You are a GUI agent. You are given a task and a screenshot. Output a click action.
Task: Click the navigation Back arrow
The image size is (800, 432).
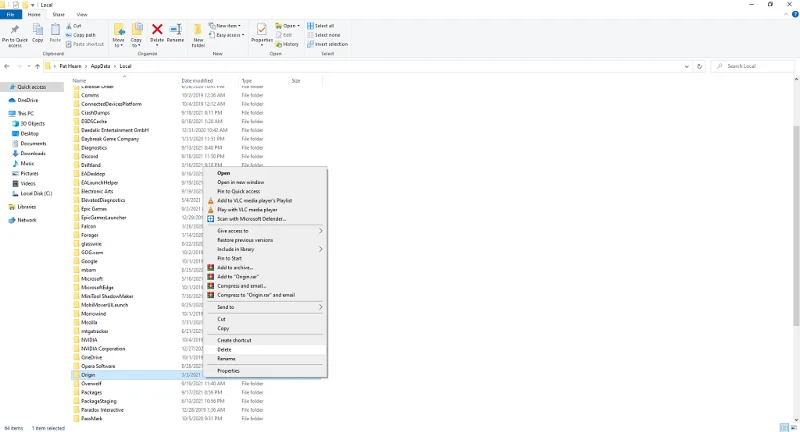(7, 66)
